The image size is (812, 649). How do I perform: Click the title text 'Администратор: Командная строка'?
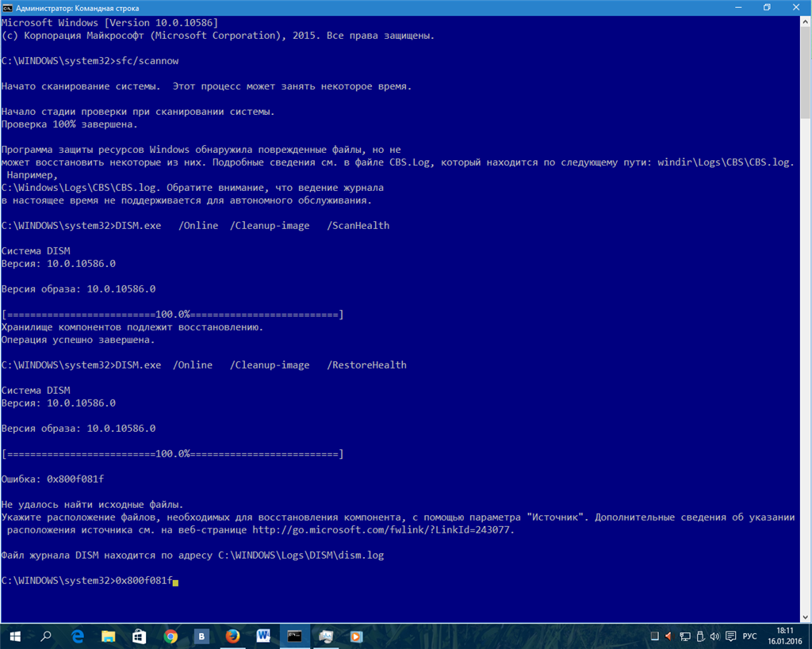tap(77, 8)
